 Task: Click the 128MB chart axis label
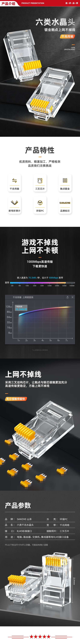tap(9, 307)
